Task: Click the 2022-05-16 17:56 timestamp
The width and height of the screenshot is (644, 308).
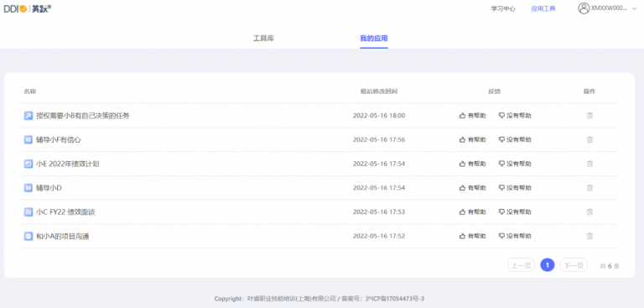Action: point(379,140)
